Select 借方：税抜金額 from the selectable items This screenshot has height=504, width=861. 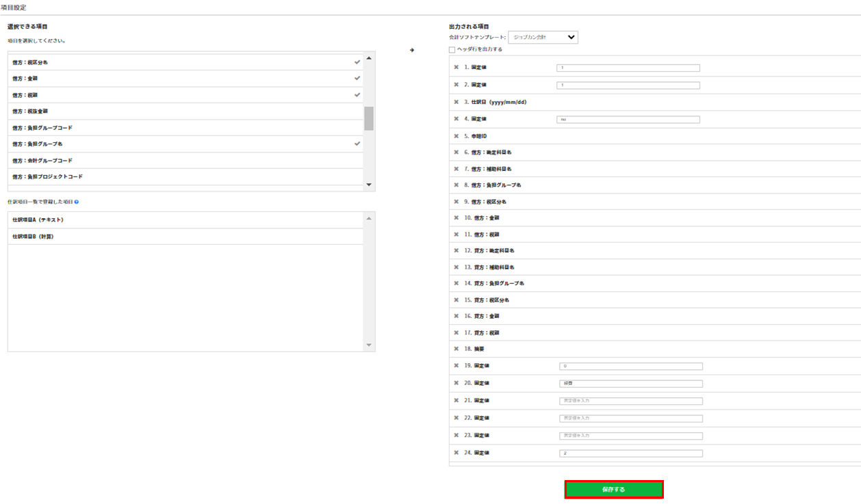click(185, 111)
